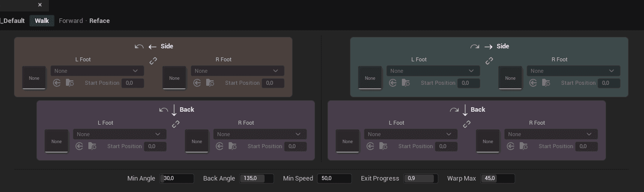The image size is (644, 192).
Task: Use selected asset for left Side R Foot
Action: [198, 83]
